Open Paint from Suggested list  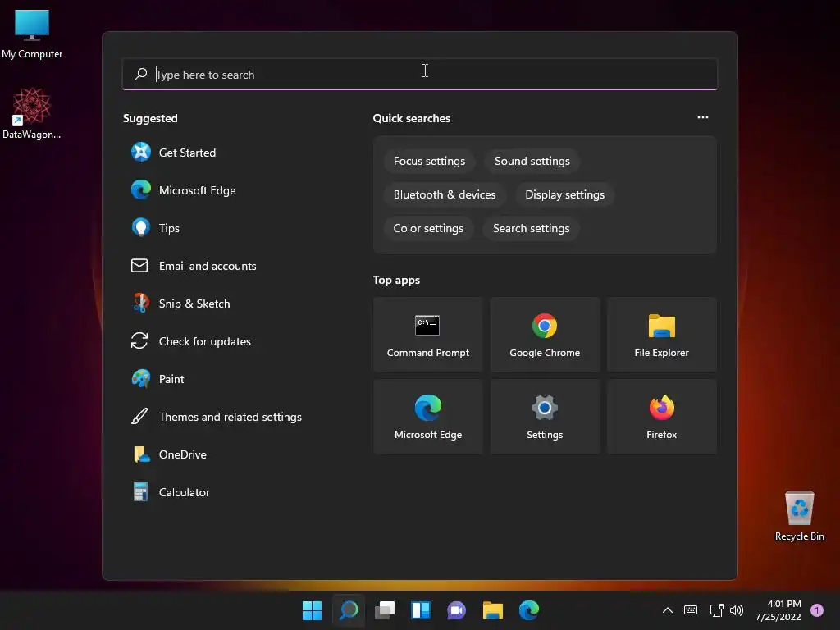[x=158, y=379]
